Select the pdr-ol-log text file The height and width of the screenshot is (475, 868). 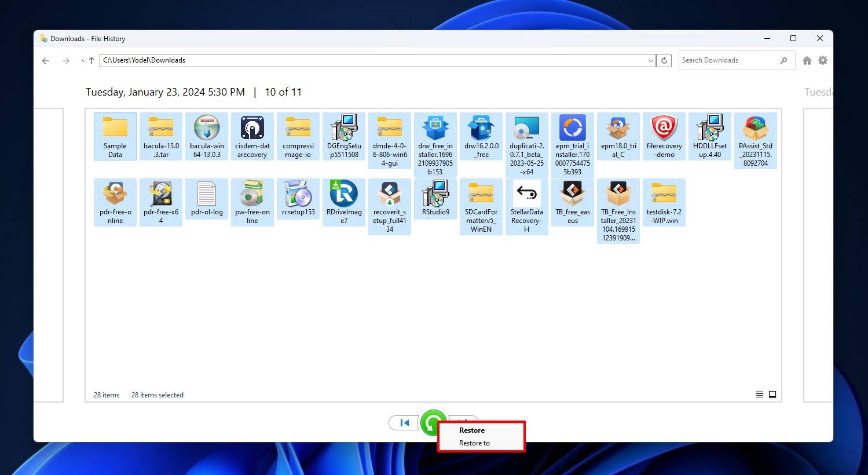[207, 198]
